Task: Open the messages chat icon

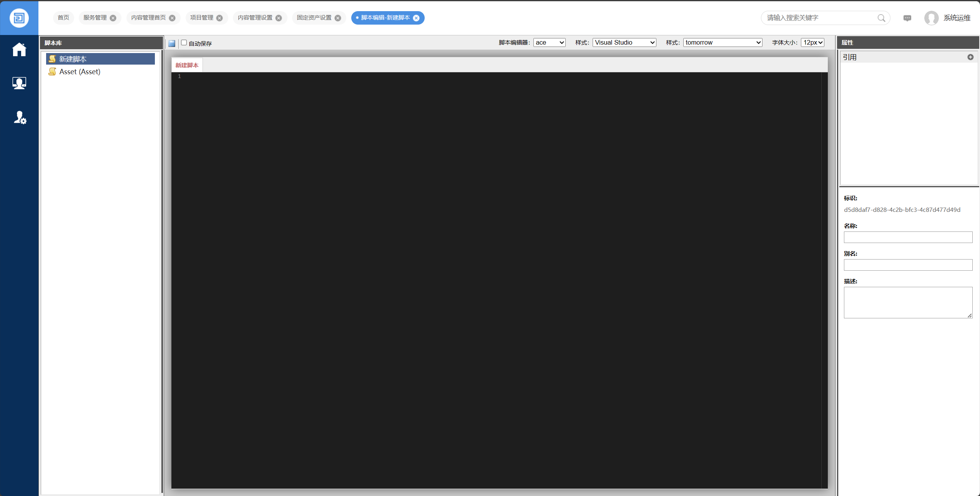Action: click(907, 18)
